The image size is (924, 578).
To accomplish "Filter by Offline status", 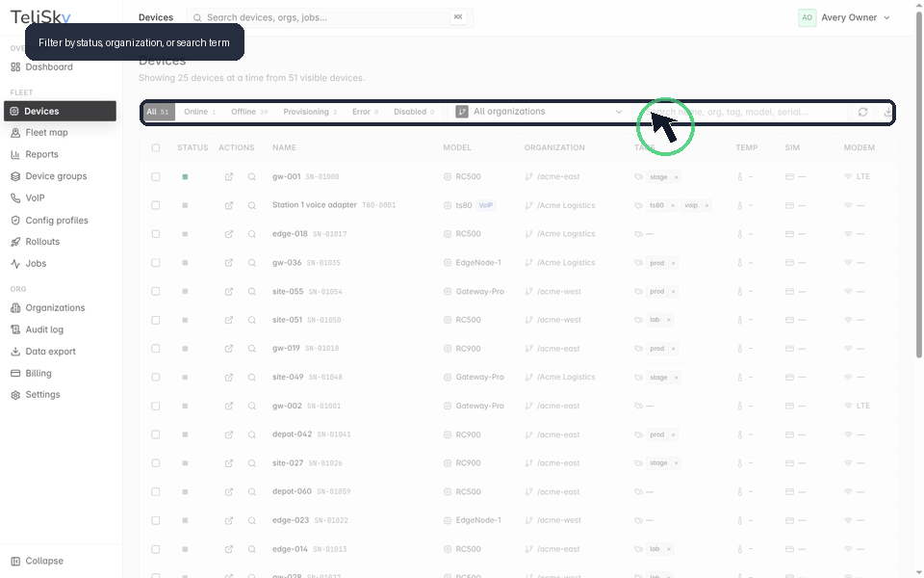I will click(249, 112).
